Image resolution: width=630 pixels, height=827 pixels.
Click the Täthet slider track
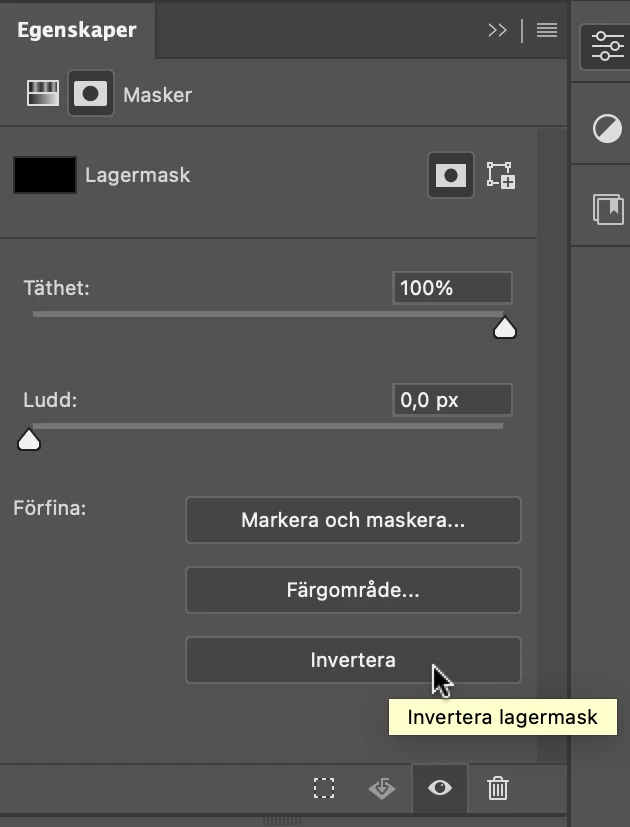pyautogui.click(x=268, y=314)
